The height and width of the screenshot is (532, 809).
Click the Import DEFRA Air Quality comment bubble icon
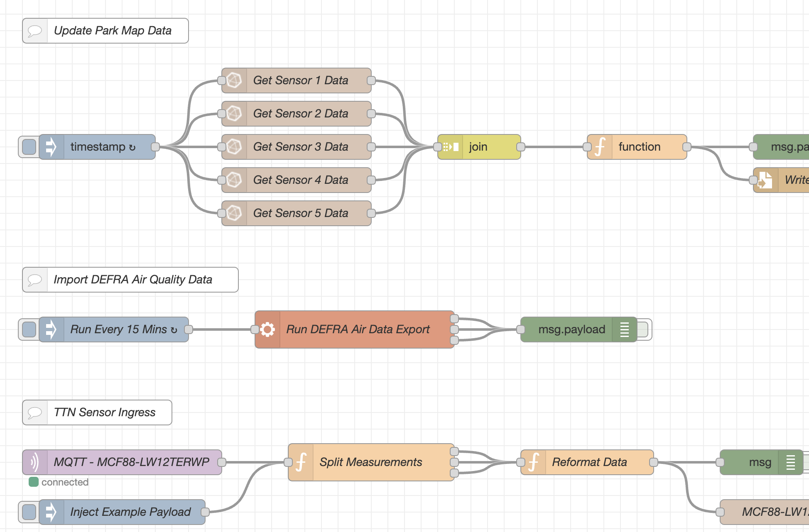tap(35, 280)
